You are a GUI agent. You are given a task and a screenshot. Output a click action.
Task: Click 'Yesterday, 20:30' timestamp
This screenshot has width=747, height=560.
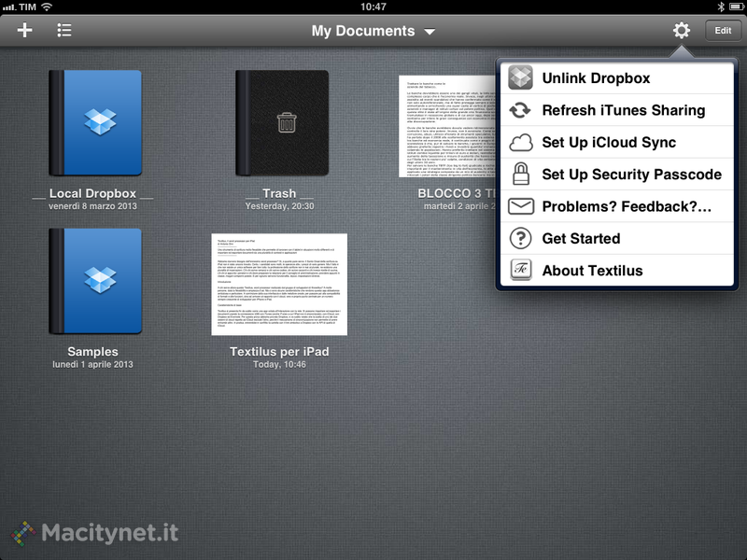tap(279, 206)
